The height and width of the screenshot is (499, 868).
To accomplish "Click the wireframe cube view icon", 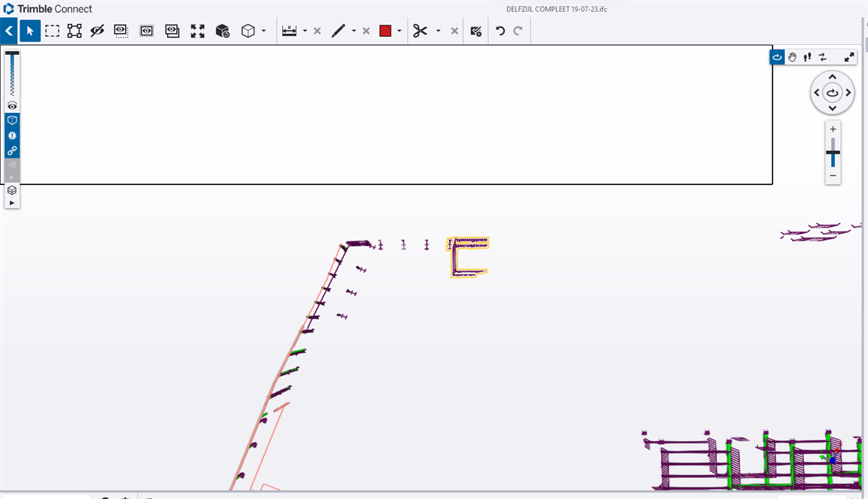I will point(248,31).
